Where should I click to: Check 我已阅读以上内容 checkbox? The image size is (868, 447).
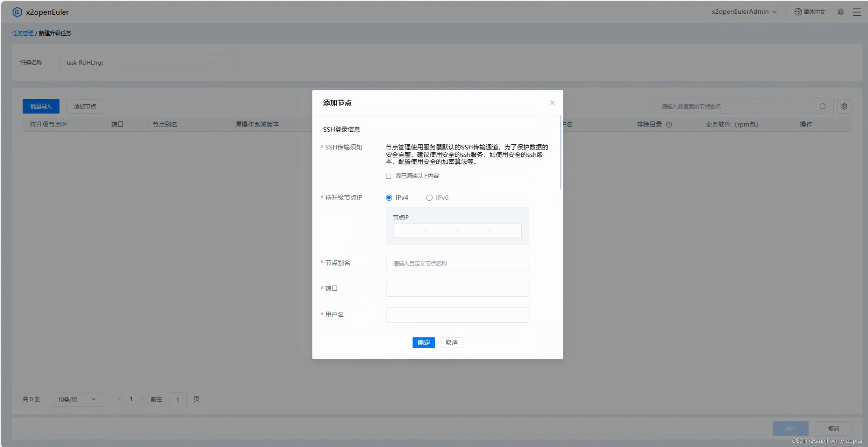click(388, 176)
